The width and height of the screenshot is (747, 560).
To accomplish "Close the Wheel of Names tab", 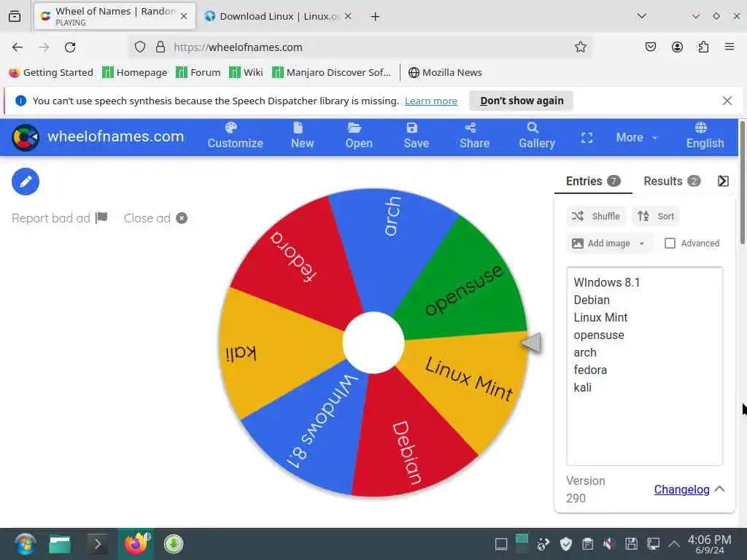I will pyautogui.click(x=184, y=16).
